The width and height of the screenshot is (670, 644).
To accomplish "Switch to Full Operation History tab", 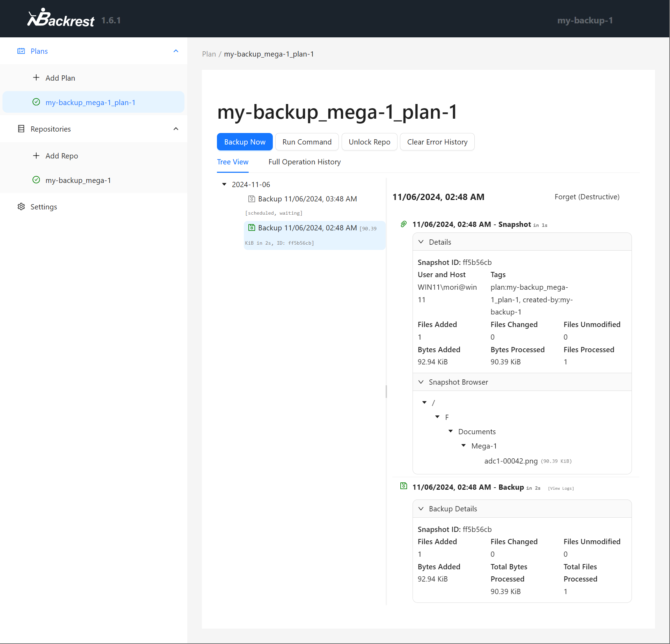I will click(304, 162).
